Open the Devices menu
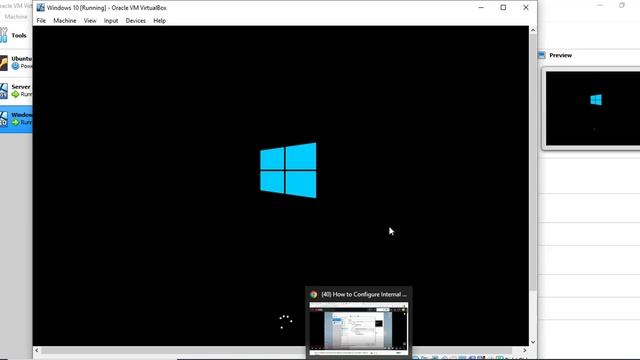This screenshot has height=360, width=640. pos(136,20)
